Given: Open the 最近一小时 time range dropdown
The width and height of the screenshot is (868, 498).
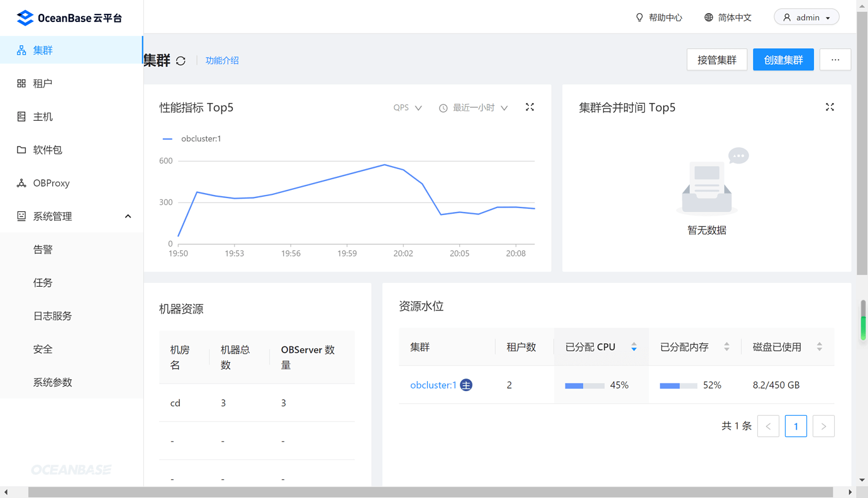Looking at the screenshot, I should coord(473,108).
